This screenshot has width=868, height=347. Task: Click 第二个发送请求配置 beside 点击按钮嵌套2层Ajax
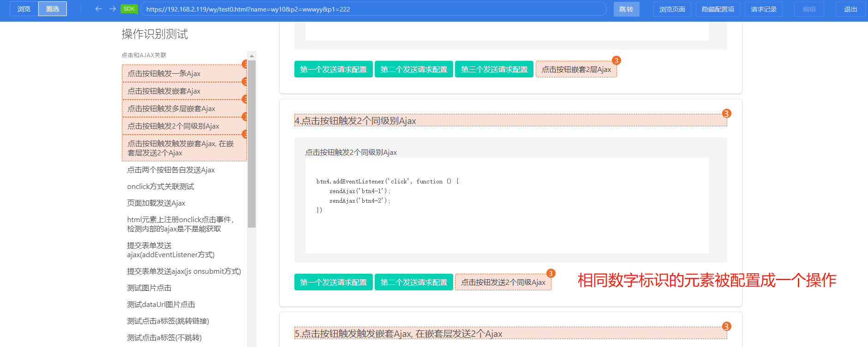[x=413, y=69]
